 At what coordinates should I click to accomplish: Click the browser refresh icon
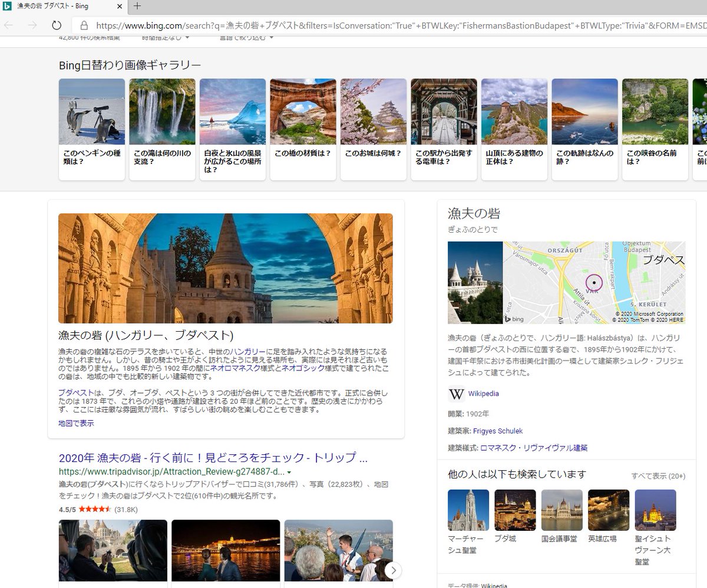(x=57, y=25)
